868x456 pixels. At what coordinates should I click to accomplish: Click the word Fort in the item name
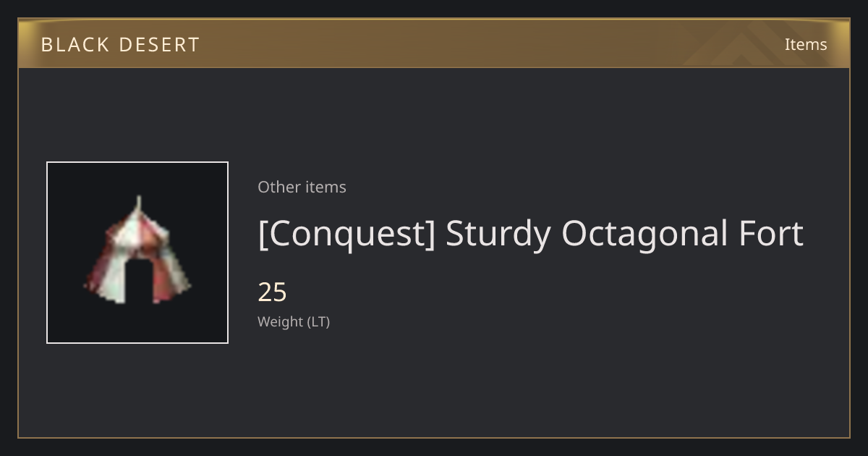tap(771, 233)
